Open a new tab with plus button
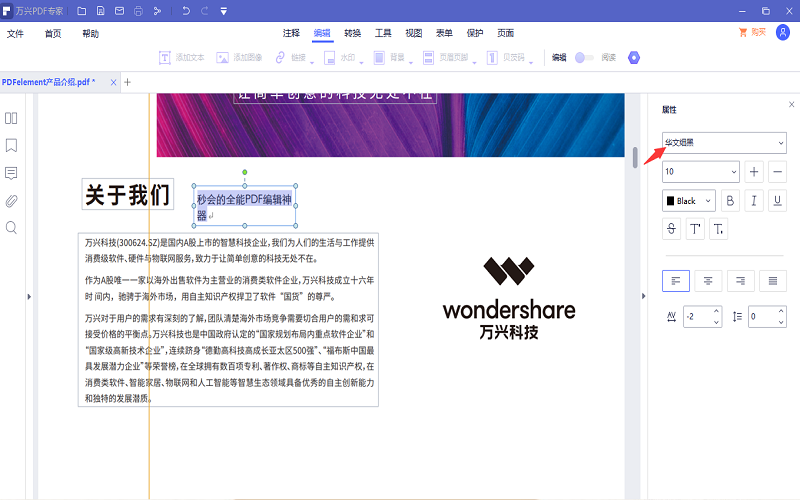Viewport: 800px width, 500px height. pyautogui.click(x=127, y=82)
